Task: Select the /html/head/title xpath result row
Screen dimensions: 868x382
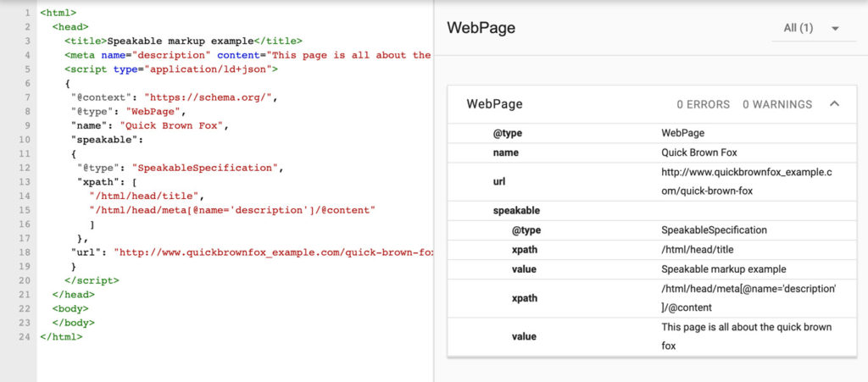Action: (x=698, y=250)
